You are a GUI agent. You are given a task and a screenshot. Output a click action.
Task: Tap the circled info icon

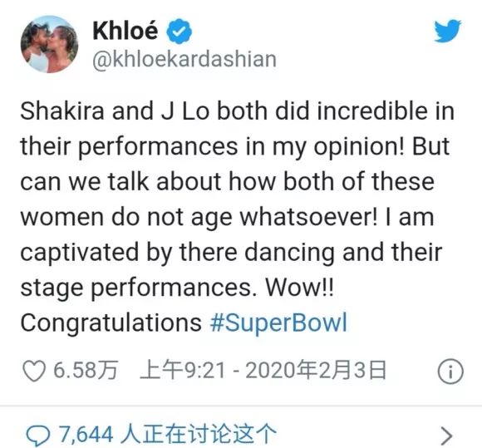click(x=450, y=372)
